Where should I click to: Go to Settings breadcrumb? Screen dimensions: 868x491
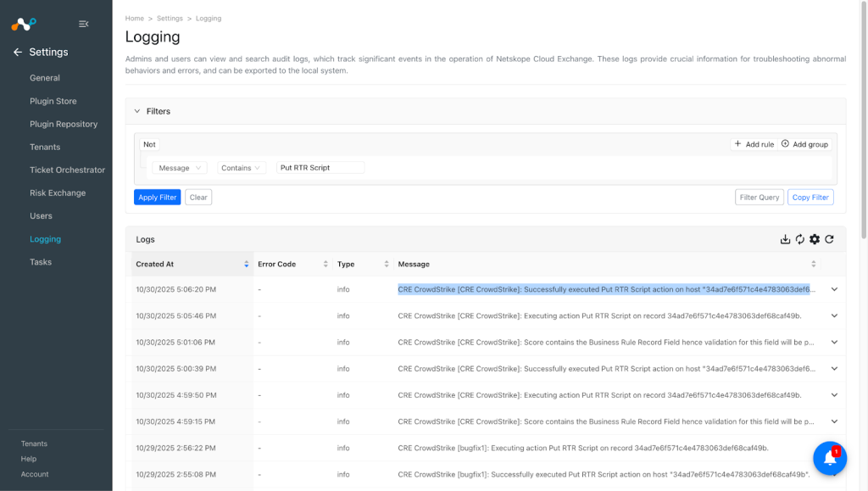pyautogui.click(x=170, y=19)
